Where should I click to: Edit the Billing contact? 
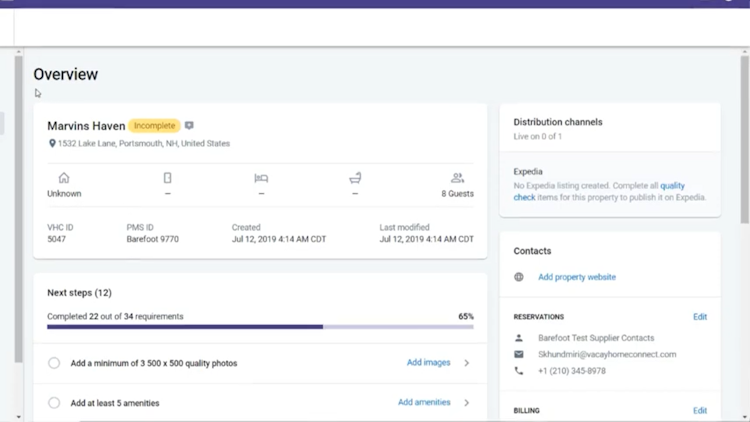700,411
